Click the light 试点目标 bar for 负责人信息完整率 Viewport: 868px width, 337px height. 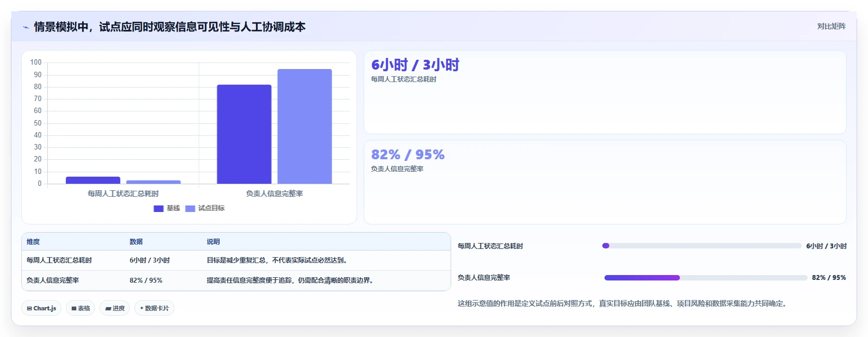pos(304,126)
